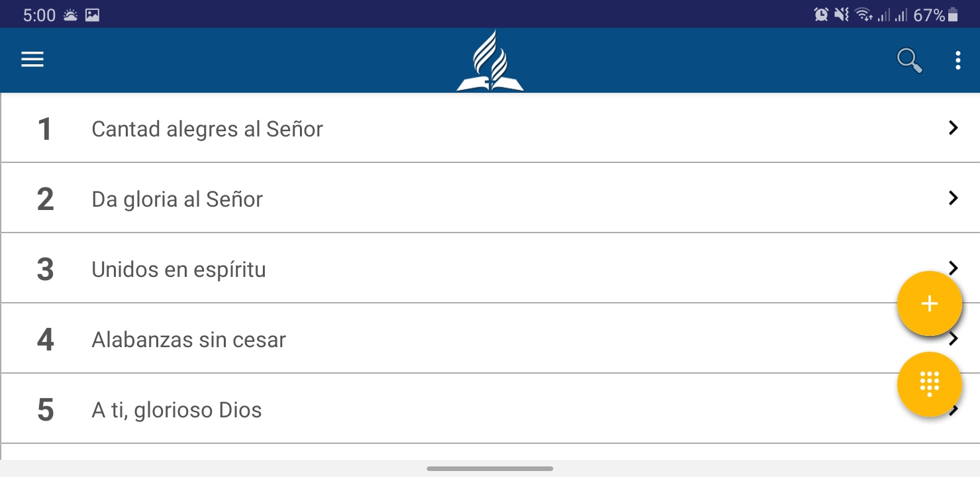Viewport: 980px width, 477px height.
Task: Open the hymn search magnifier
Action: pos(909,60)
